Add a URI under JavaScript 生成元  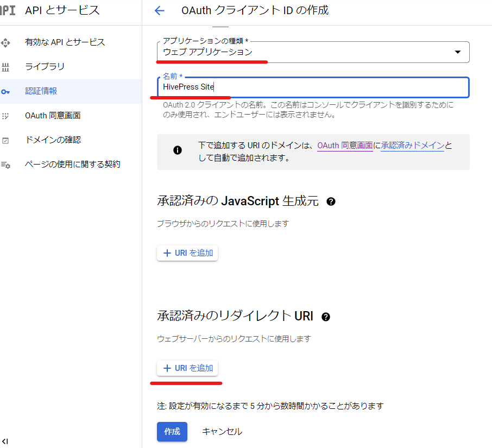coord(187,253)
